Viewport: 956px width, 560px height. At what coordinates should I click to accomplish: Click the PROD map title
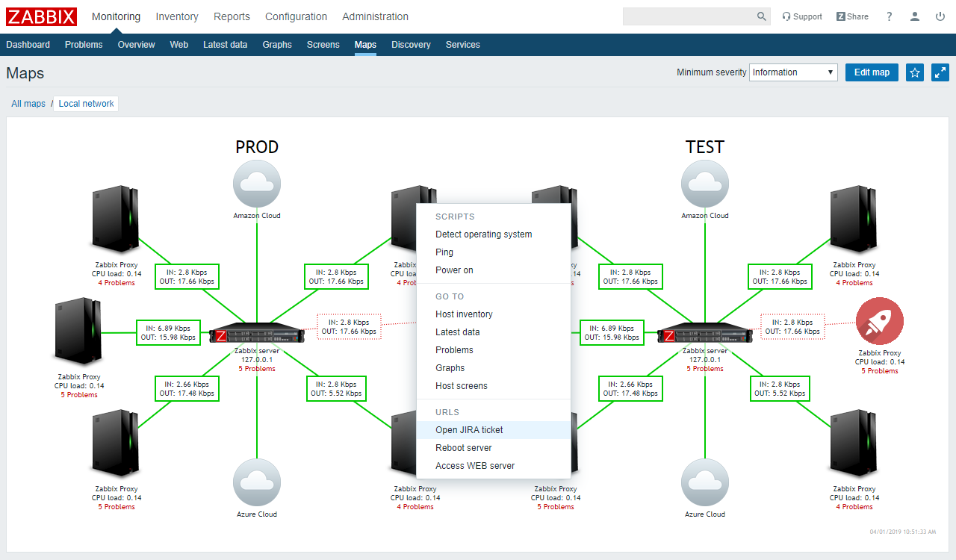point(257,147)
